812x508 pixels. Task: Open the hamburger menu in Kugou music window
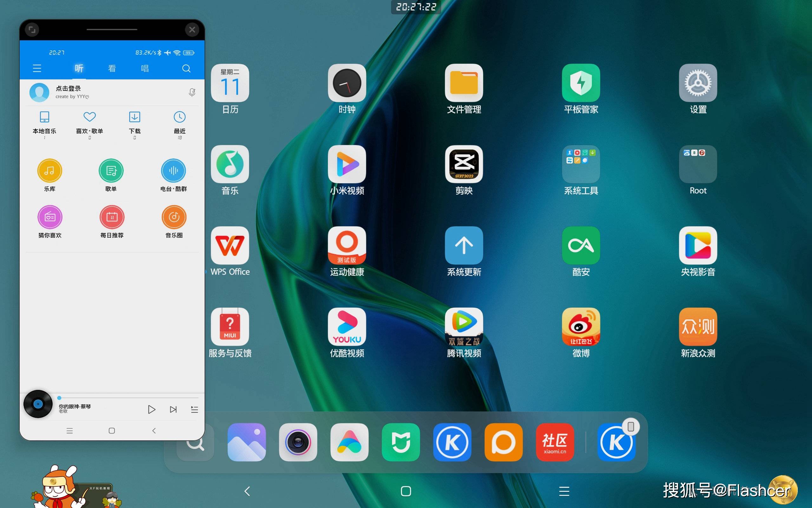37,69
